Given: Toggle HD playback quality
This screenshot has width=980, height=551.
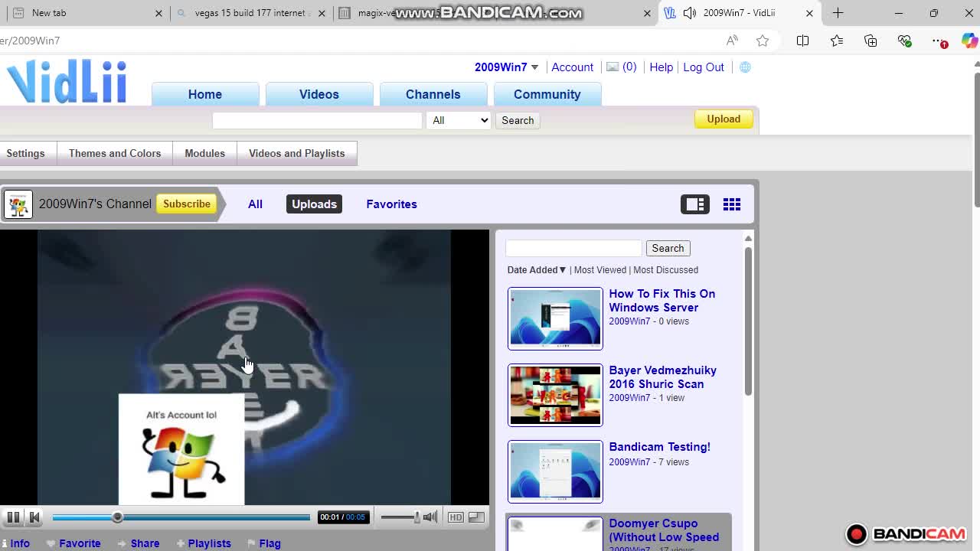Looking at the screenshot, I should coord(455,517).
